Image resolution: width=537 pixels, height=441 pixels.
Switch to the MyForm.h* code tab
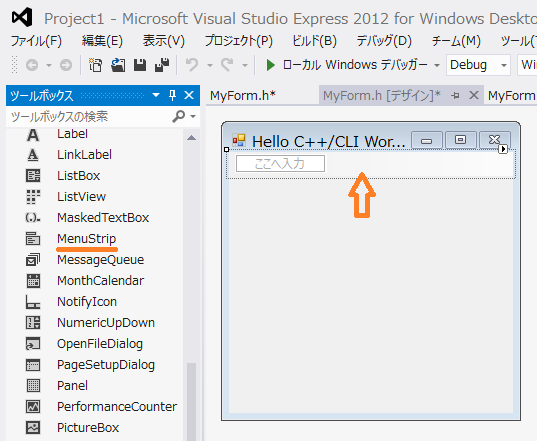(243, 96)
